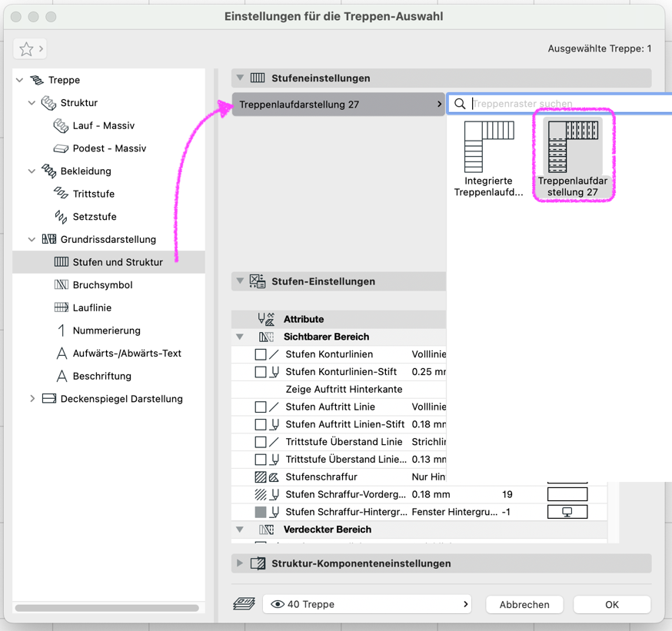Collapse the Stufeneinstellungen panel
The width and height of the screenshot is (672, 631).
point(240,78)
